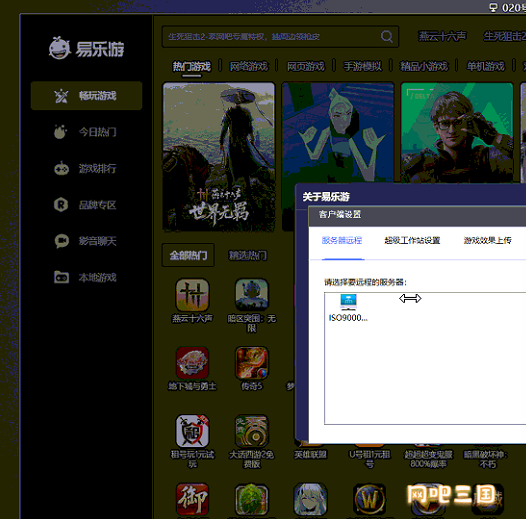Open the 世界无羁 banner poster

(219, 157)
